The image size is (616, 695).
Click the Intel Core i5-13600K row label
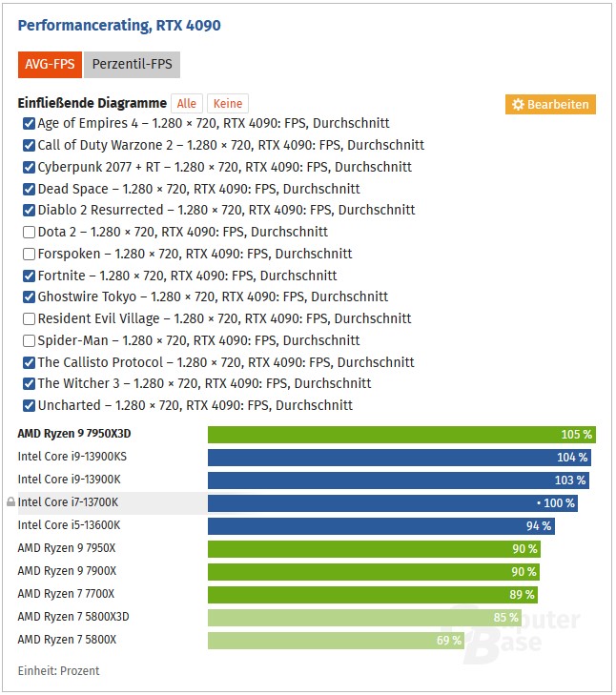69,525
